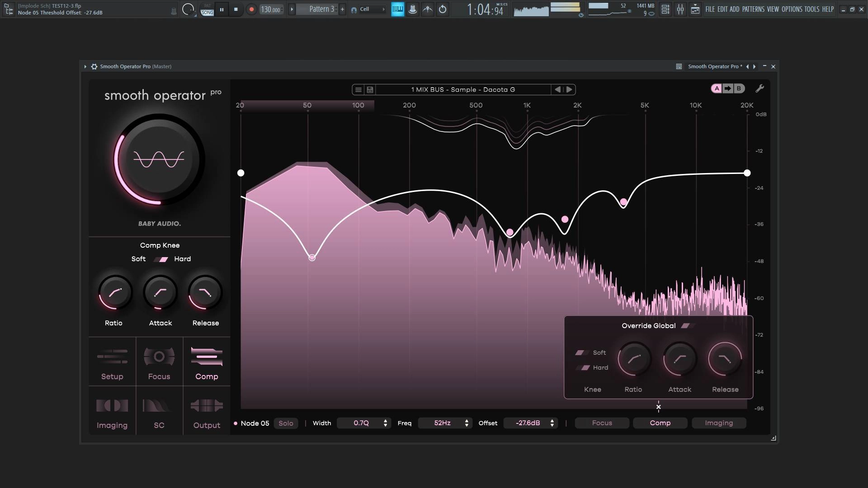Open the ADD menu
The height and width of the screenshot is (488, 868).
735,9
